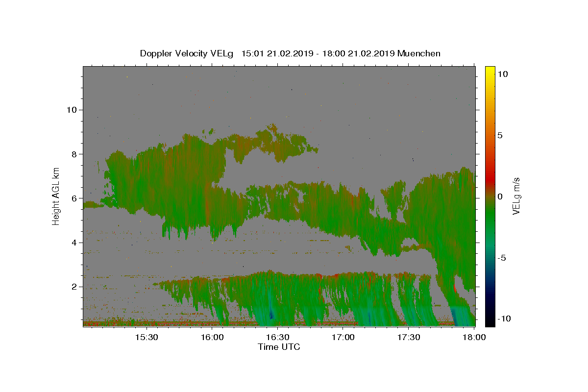Click the 15:30 time tick label
Image resolution: width=588 pixels, height=392 pixels.
(x=146, y=338)
